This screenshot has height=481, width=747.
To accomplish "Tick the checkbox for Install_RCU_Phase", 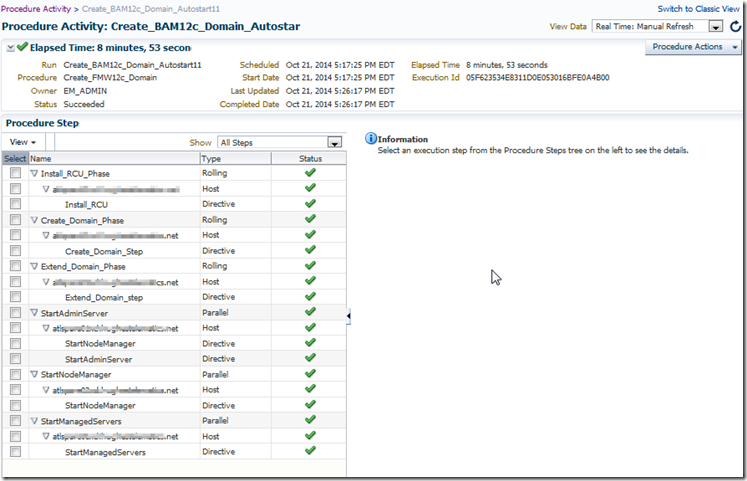I will coord(15,173).
